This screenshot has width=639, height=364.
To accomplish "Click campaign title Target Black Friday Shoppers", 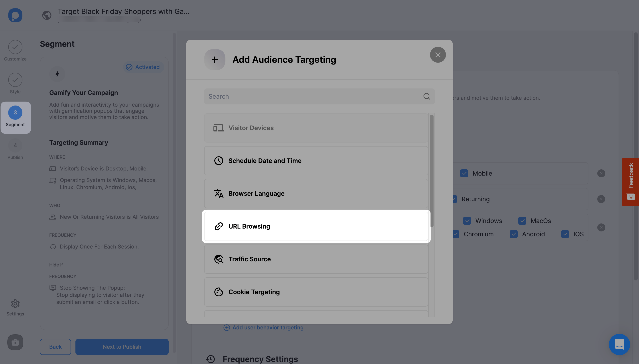I will (124, 12).
